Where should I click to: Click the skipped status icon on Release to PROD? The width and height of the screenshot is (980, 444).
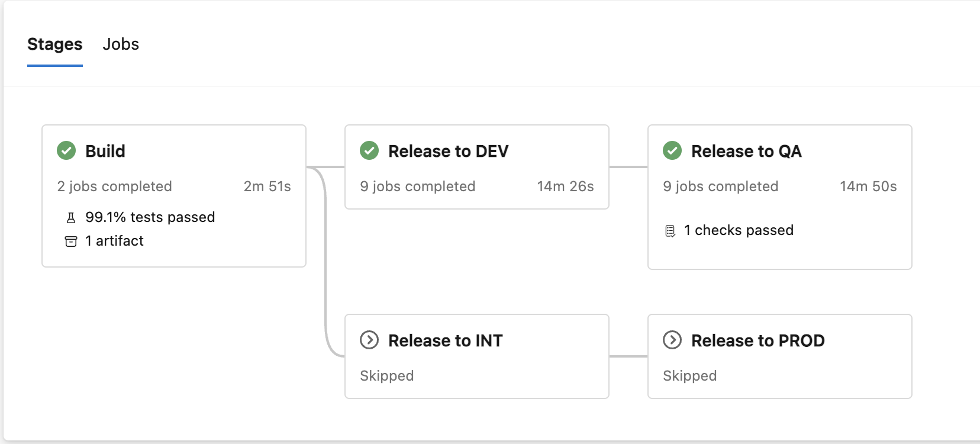[x=672, y=340]
